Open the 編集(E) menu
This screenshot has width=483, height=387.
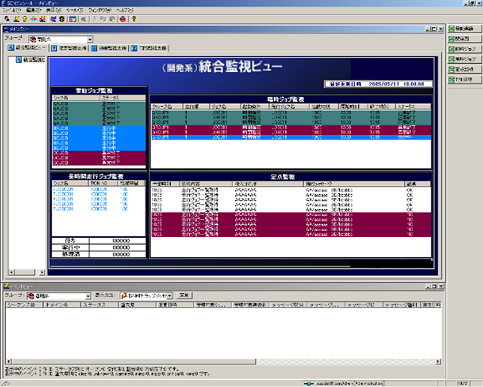(33, 10)
